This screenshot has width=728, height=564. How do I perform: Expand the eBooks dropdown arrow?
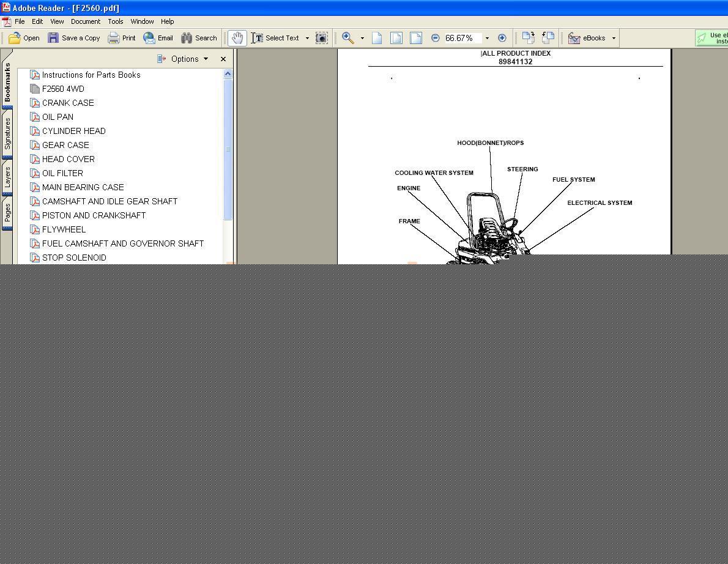point(614,38)
